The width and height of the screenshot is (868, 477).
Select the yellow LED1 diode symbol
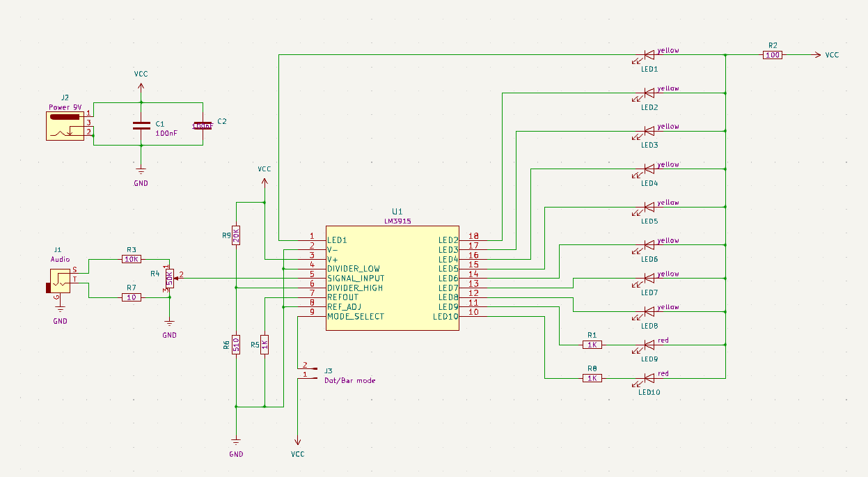point(649,55)
